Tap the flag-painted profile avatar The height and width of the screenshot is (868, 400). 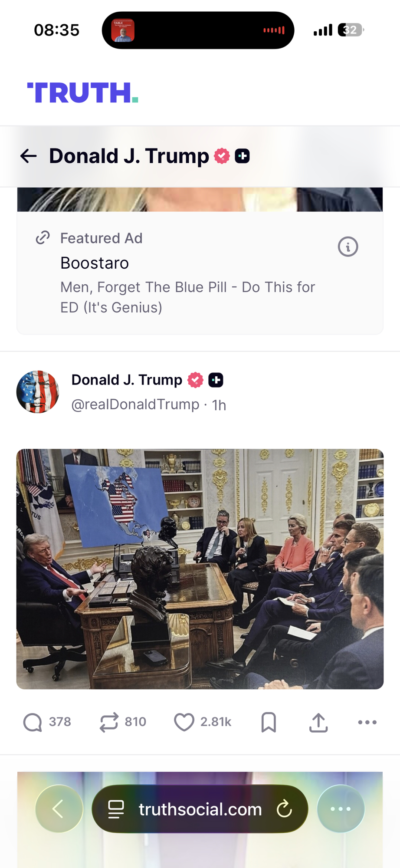[38, 391]
